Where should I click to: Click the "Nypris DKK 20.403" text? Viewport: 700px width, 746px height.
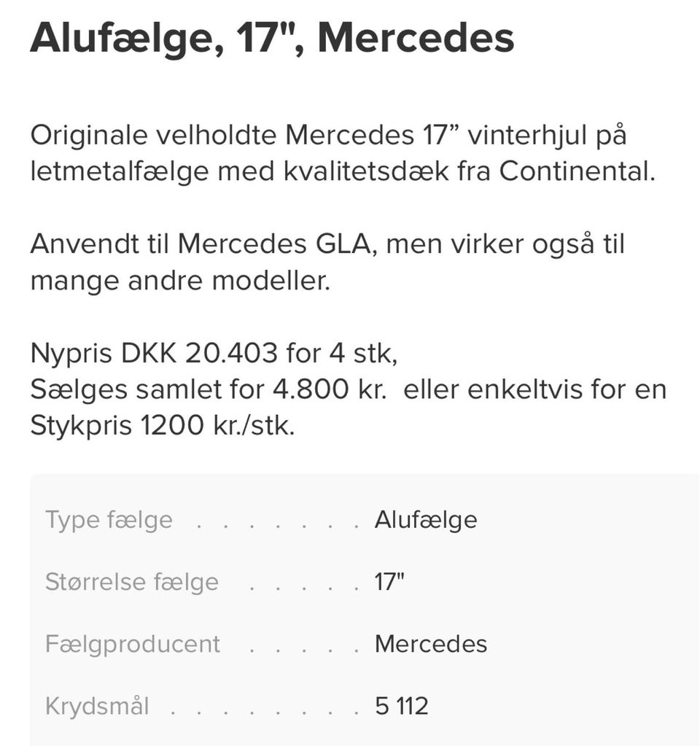[x=154, y=354]
